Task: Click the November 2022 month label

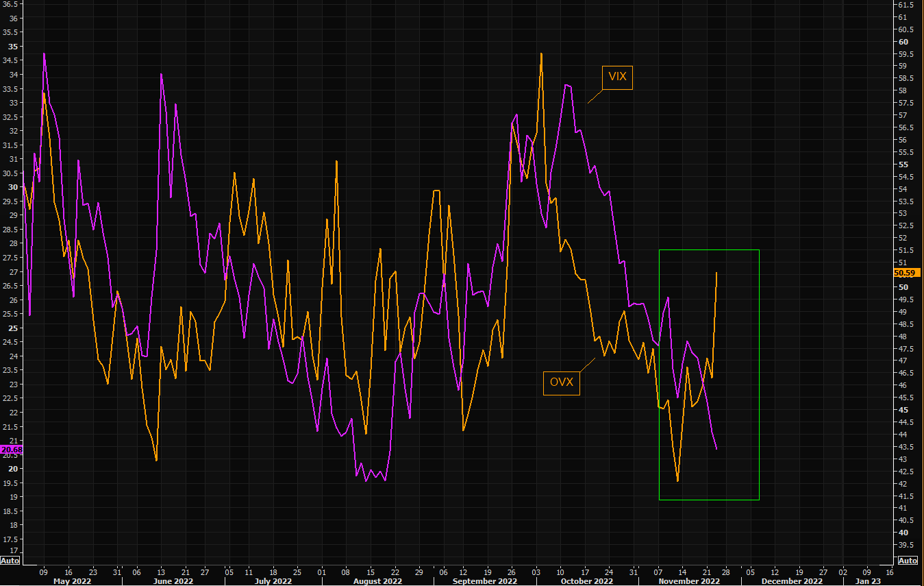Action: (x=690, y=581)
